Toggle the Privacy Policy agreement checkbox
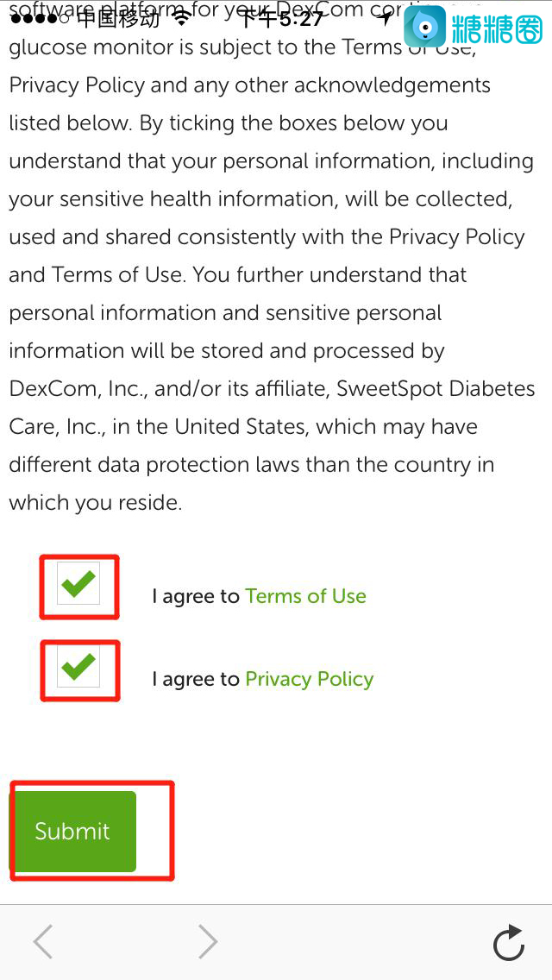This screenshot has height=980, width=552. pos(78,669)
